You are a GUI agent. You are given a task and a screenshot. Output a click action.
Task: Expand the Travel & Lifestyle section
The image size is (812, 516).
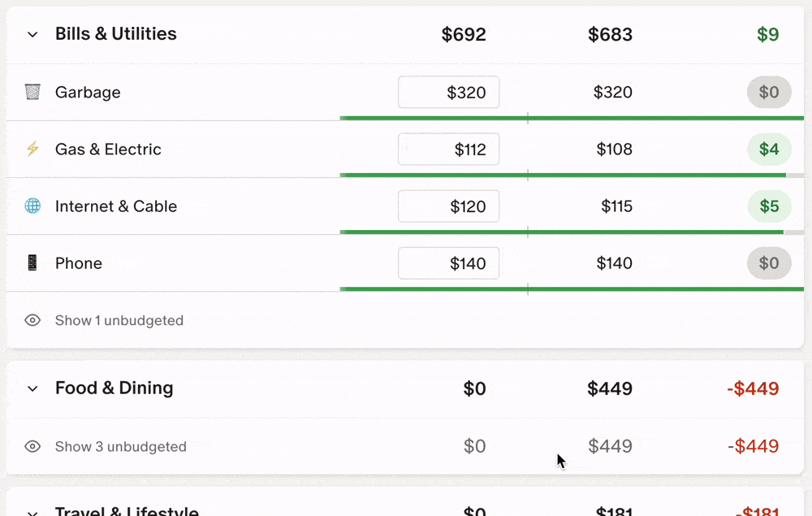coord(32,511)
